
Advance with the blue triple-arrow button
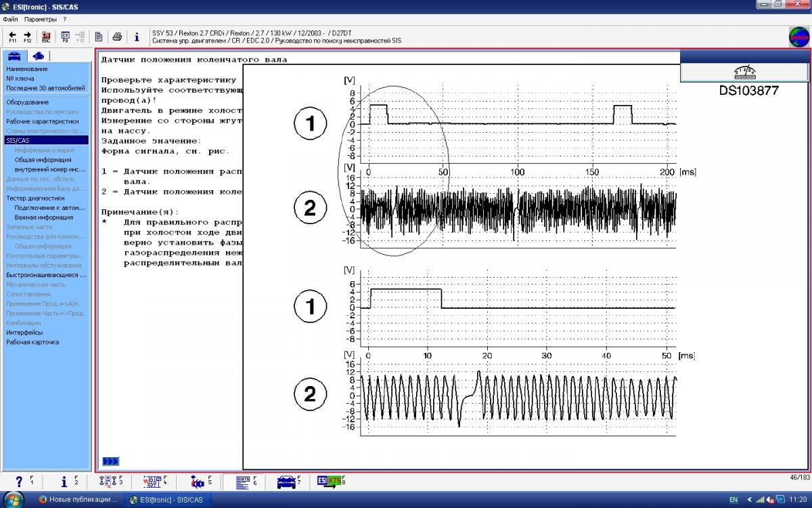110,461
